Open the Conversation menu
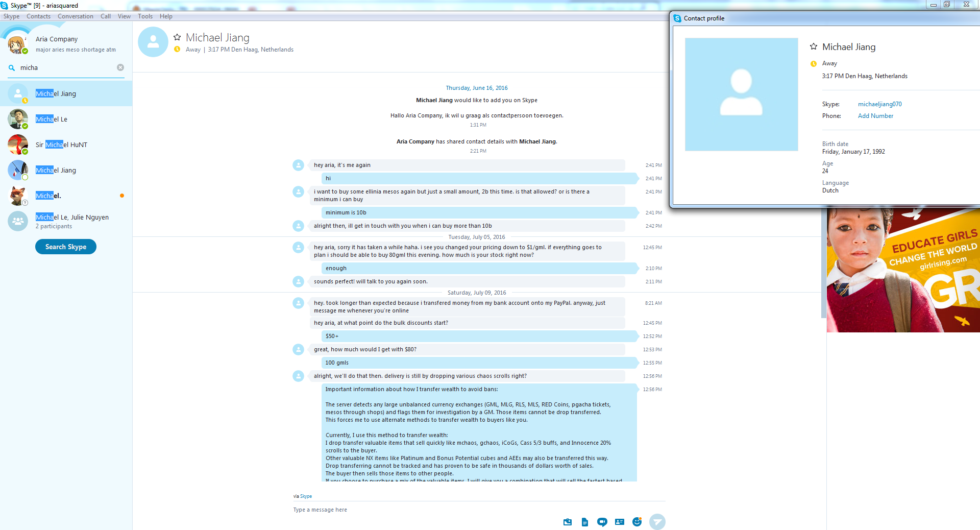 pyautogui.click(x=76, y=16)
